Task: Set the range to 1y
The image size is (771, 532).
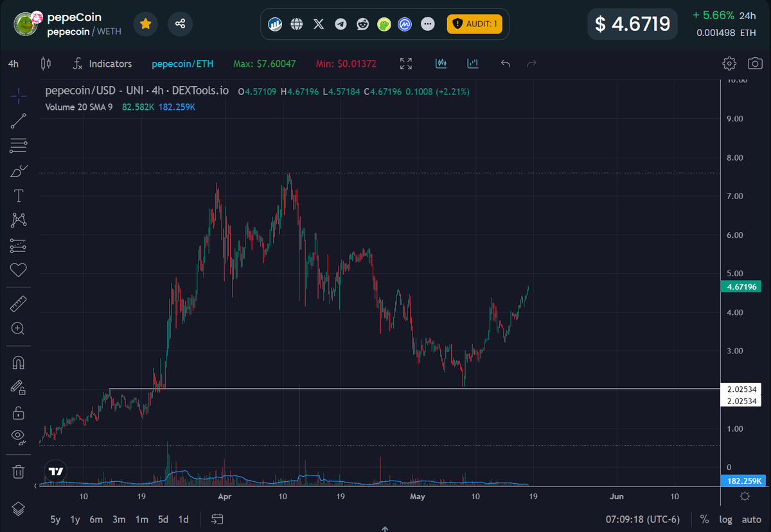Action: click(x=75, y=519)
